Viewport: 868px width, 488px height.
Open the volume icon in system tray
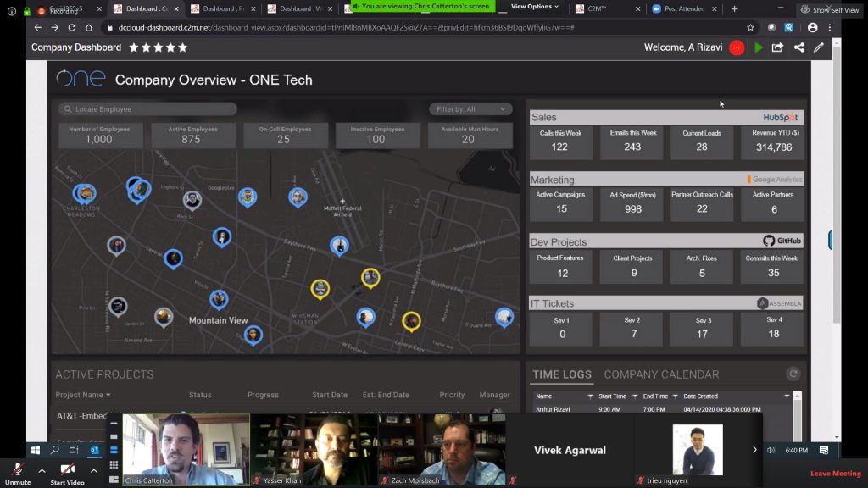point(771,450)
